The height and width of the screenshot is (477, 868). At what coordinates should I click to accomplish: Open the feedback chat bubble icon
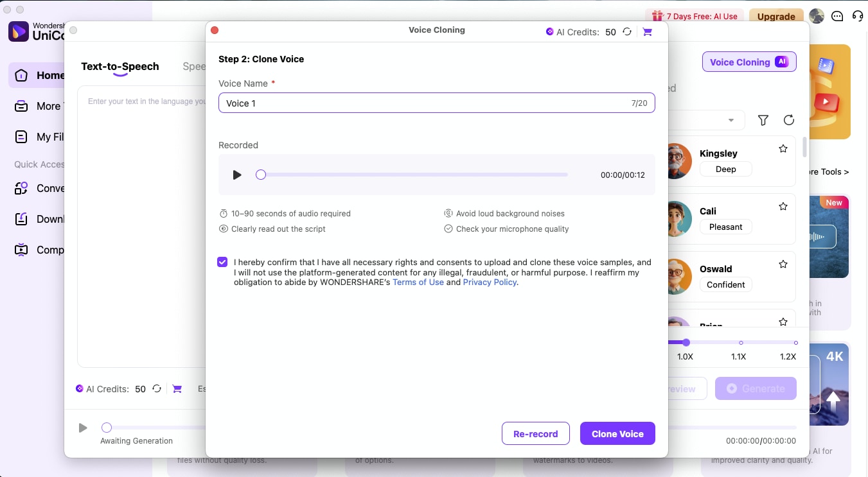tap(837, 17)
